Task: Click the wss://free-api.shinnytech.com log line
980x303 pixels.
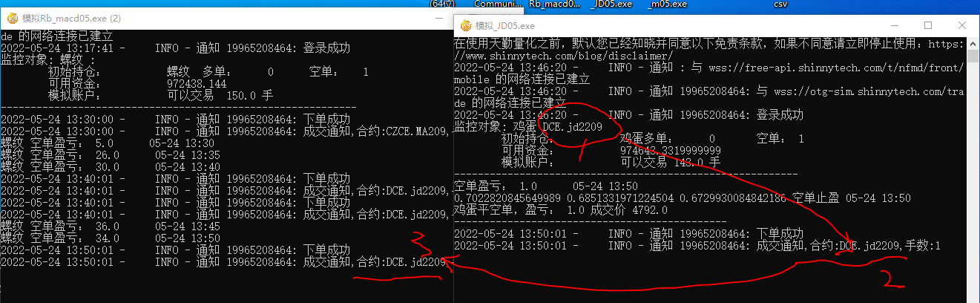Action: (708, 67)
